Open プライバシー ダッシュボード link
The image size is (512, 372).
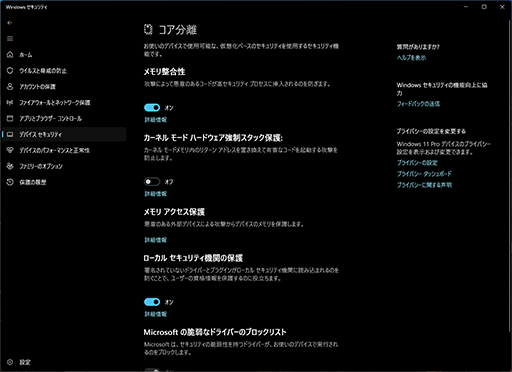point(424,174)
